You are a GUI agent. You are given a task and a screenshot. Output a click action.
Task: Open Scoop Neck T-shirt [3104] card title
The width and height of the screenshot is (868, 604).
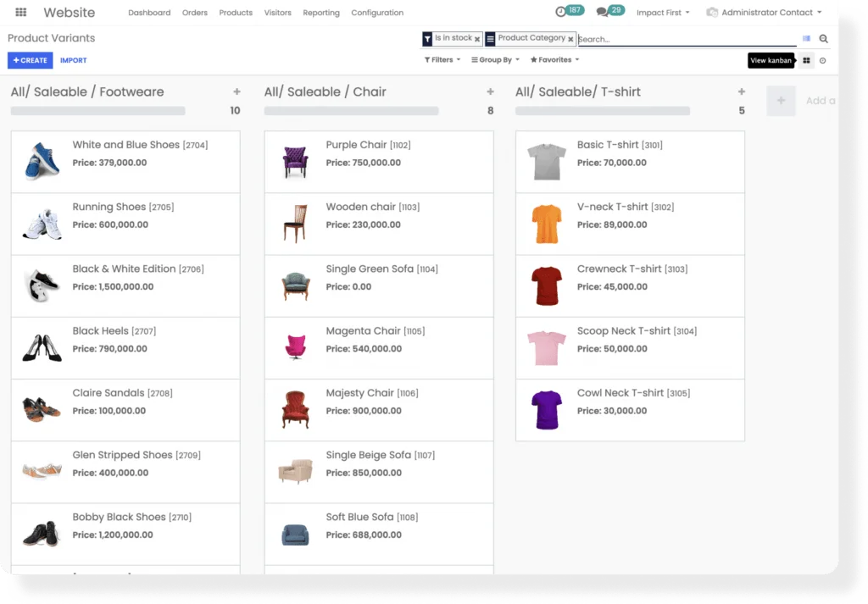(637, 330)
